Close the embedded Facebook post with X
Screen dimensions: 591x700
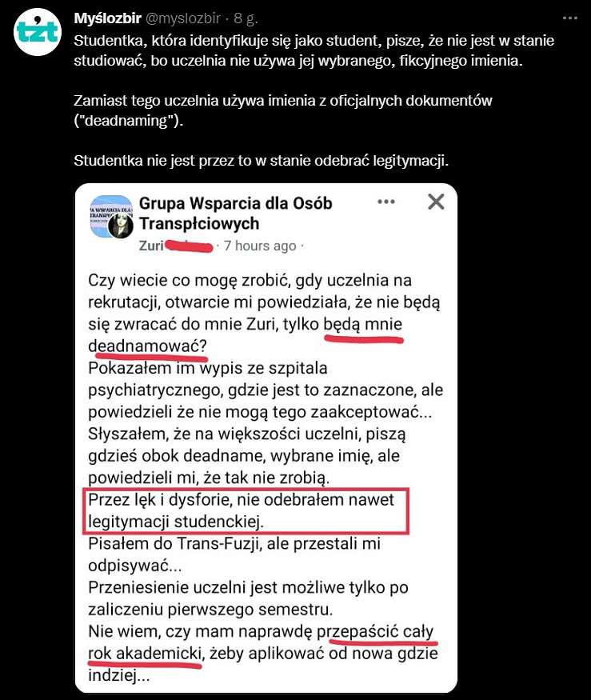436,202
